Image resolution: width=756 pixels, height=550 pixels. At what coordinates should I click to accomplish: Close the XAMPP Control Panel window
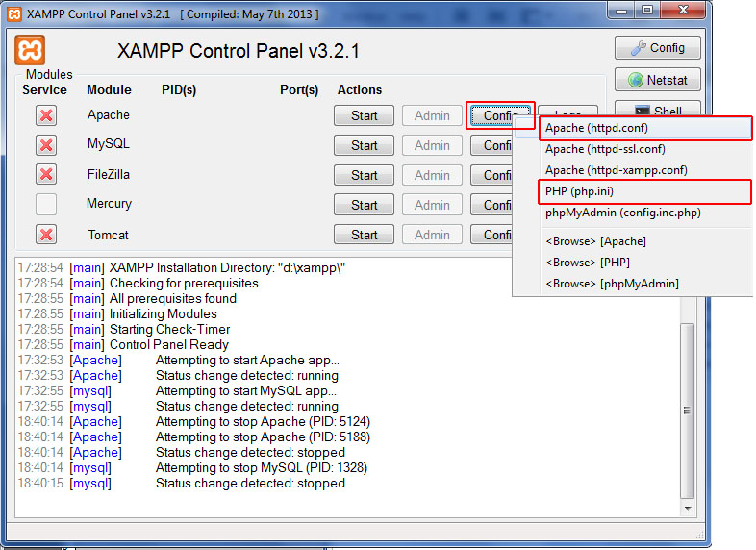[x=683, y=10]
